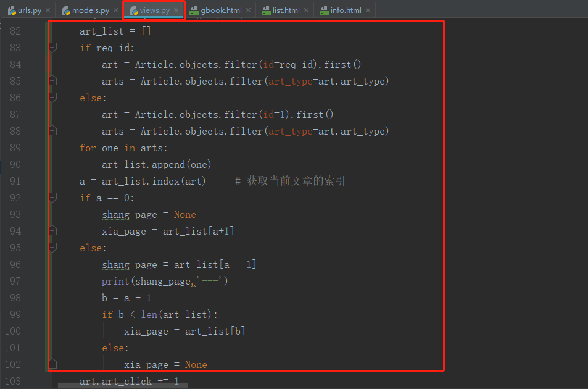Click 'art.art_type' on line 88
This screenshot has height=389, width=588.
tap(351, 132)
